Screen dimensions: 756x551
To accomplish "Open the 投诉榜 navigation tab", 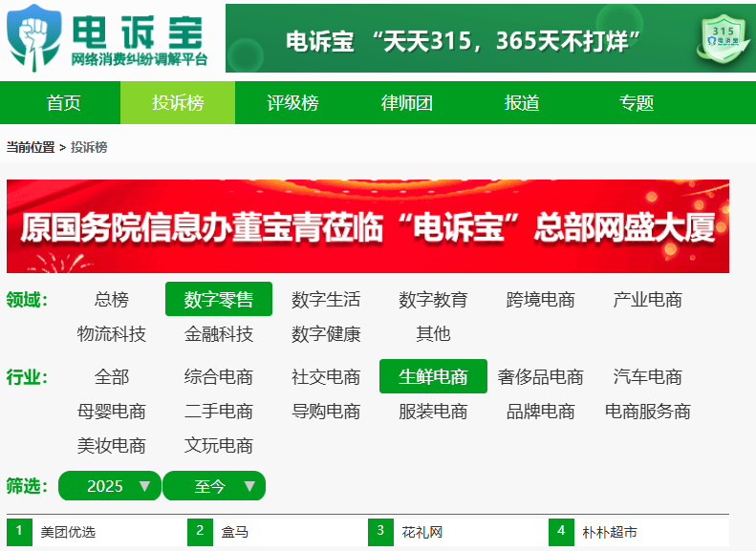I will pyautogui.click(x=178, y=102).
